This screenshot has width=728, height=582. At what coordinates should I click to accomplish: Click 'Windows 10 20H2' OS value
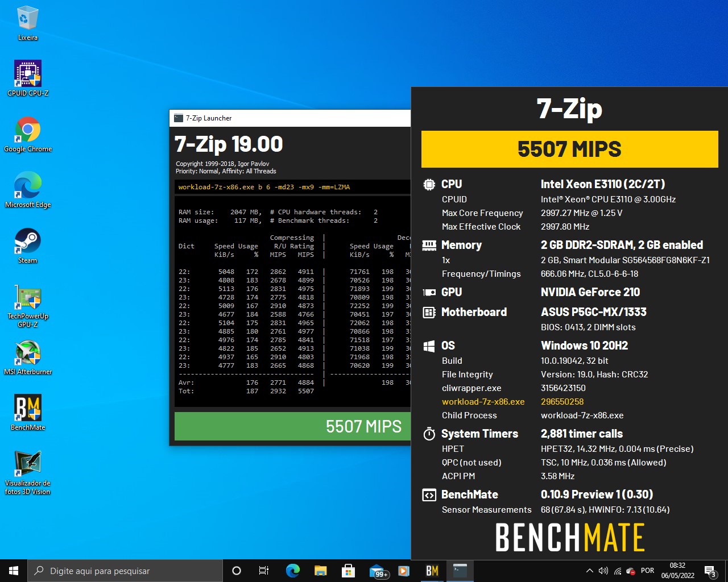585,346
